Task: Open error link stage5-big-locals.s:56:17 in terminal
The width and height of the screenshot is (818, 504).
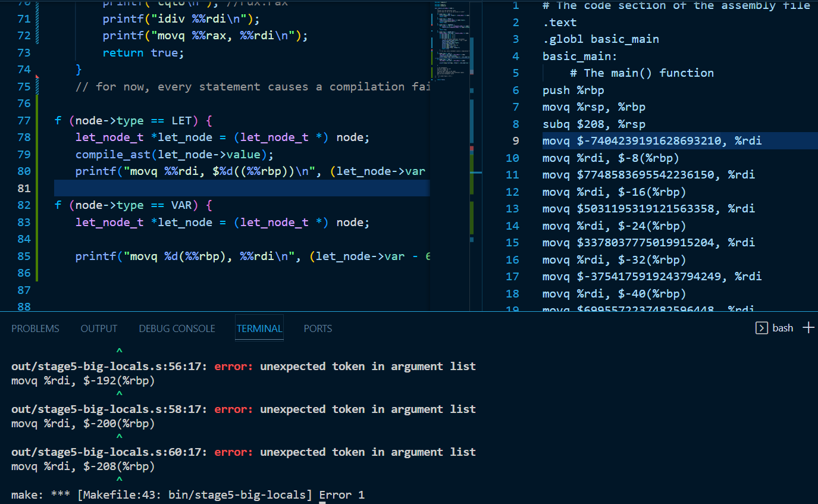Action: 109,367
